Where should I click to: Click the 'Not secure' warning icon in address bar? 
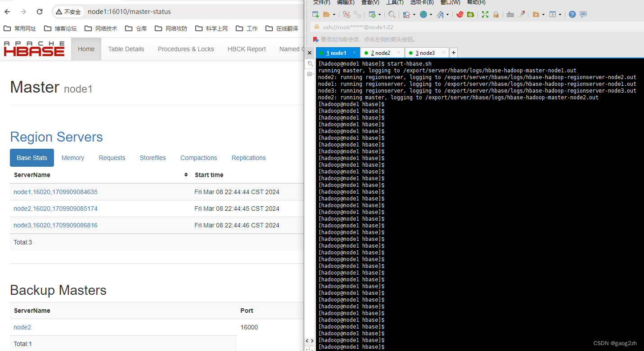tap(59, 12)
